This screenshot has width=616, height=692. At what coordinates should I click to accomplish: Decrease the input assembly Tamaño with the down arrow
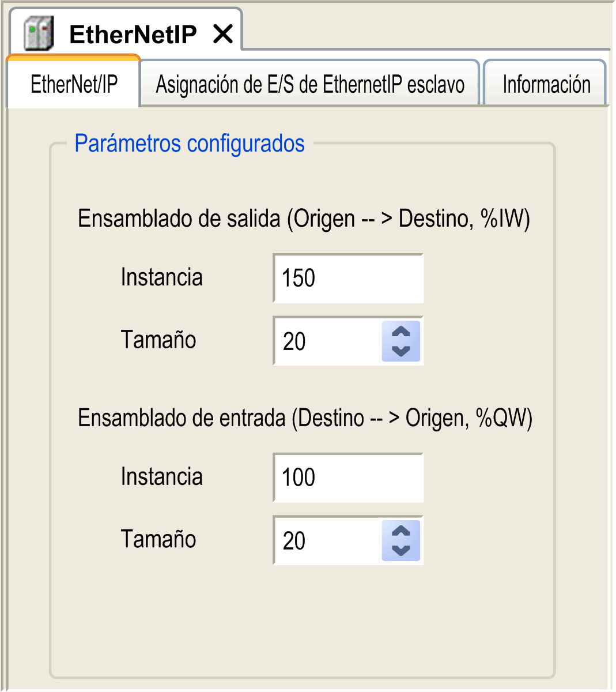(401, 550)
